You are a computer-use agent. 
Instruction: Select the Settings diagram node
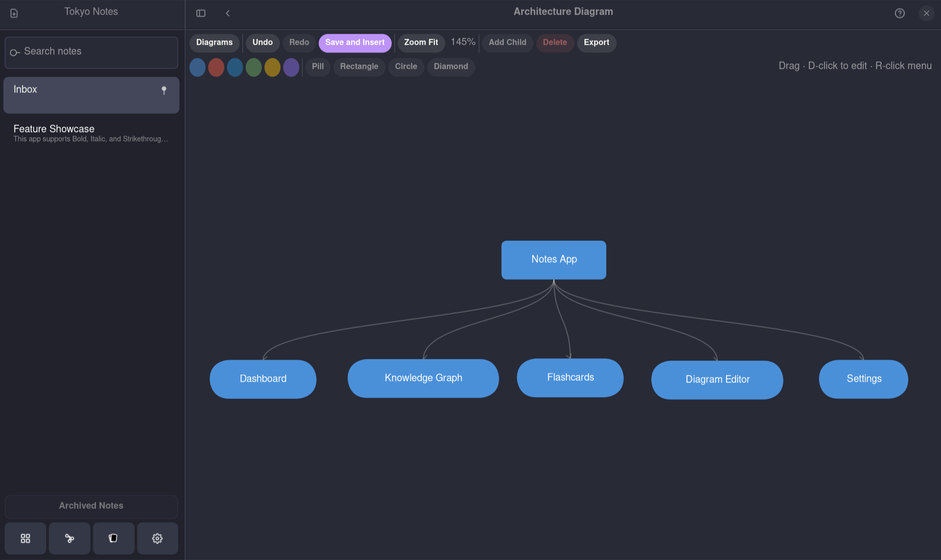pyautogui.click(x=864, y=379)
